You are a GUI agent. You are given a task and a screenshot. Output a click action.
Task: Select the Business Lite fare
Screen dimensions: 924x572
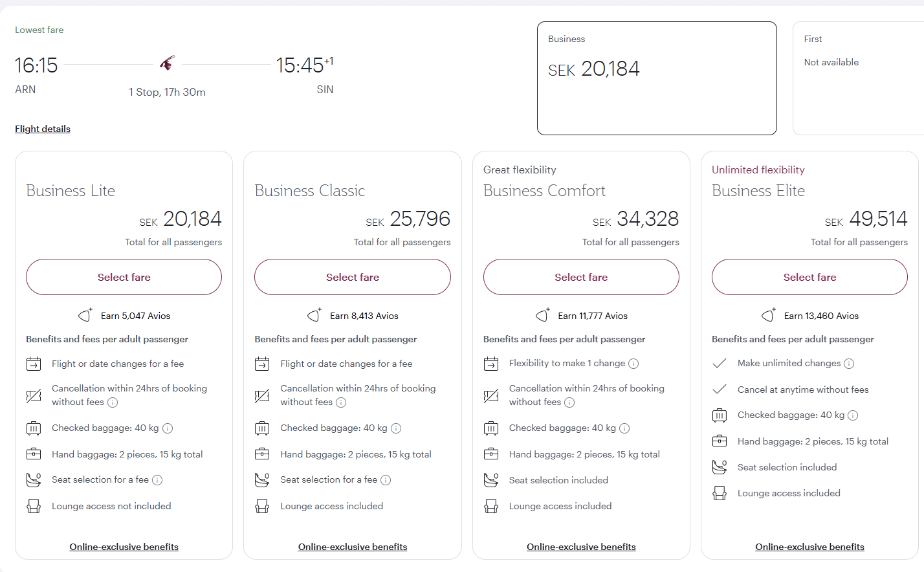[x=124, y=277]
